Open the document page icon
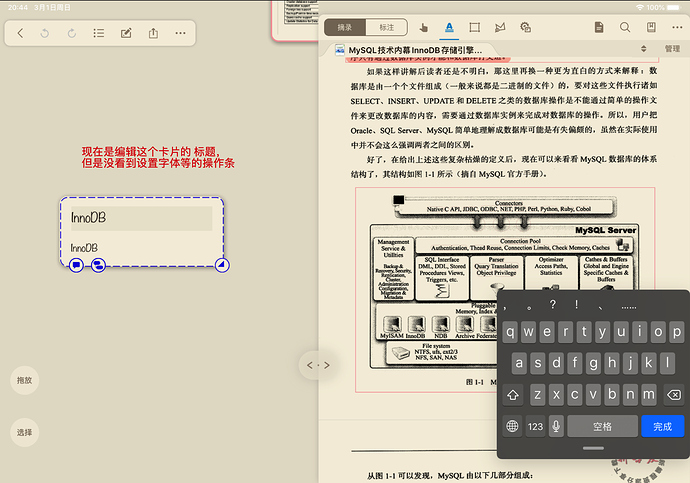The height and width of the screenshot is (483, 690). pos(599,27)
